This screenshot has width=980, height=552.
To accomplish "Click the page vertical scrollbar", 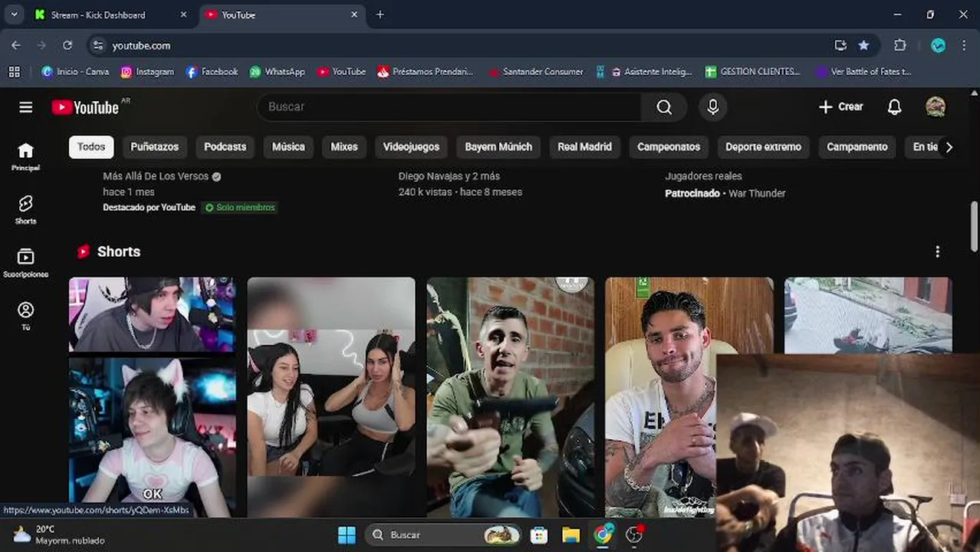I will tap(974, 225).
